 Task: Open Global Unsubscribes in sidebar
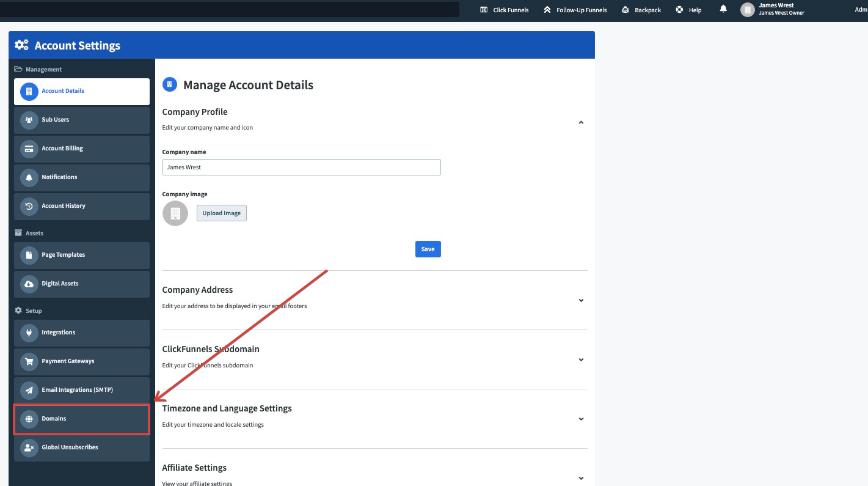(82, 447)
